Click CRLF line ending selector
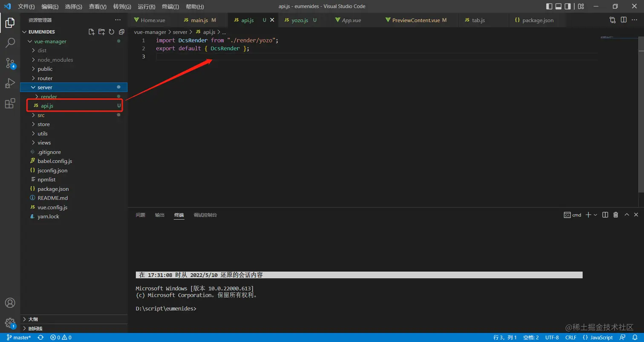The width and height of the screenshot is (644, 342). (571, 337)
